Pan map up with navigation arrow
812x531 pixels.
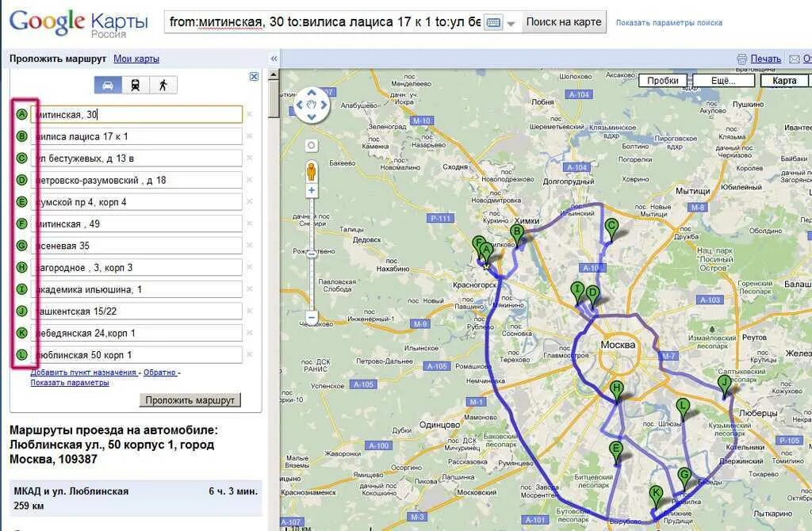(x=311, y=94)
